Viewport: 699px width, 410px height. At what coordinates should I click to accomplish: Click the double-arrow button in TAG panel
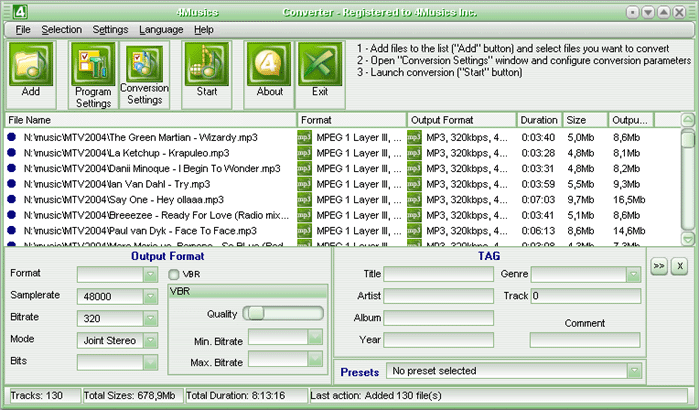click(659, 266)
